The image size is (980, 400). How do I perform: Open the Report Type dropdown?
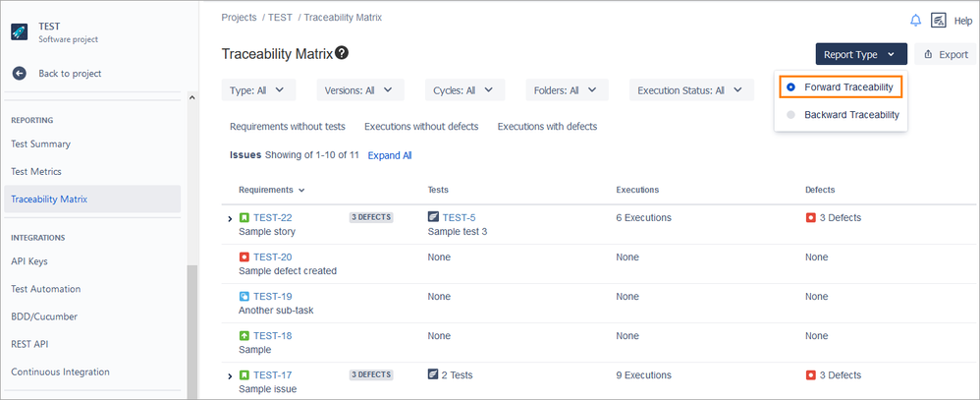[x=860, y=54]
